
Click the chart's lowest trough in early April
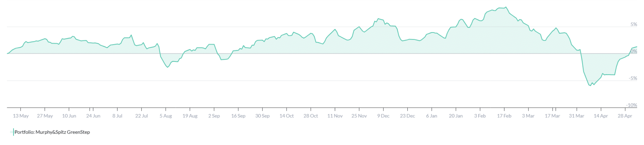click(591, 86)
